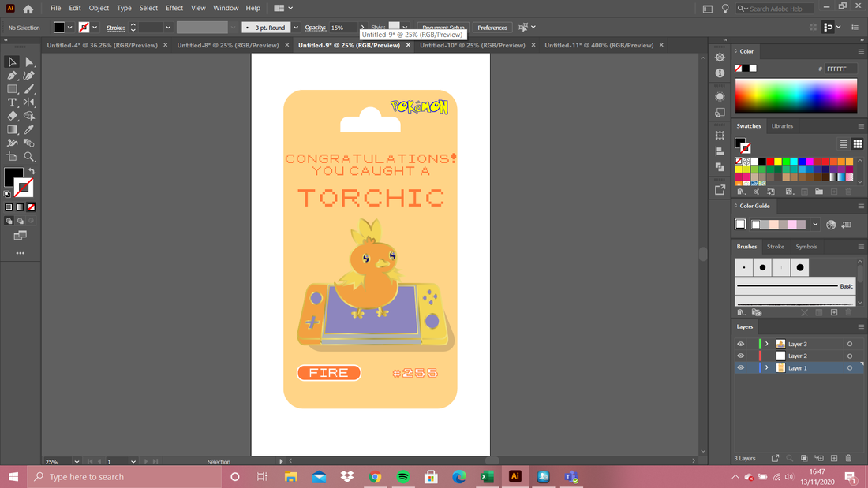Click the Illustrator Home icon
This screenshot has height=488, width=868.
click(x=28, y=9)
